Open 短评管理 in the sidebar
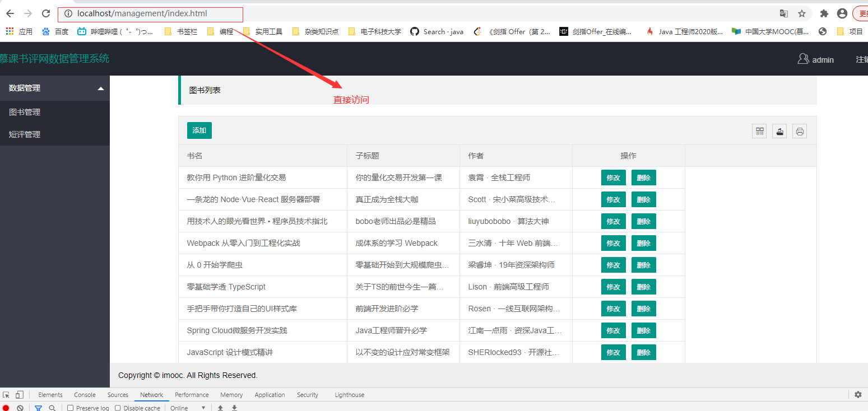The image size is (868, 411). tap(55, 134)
